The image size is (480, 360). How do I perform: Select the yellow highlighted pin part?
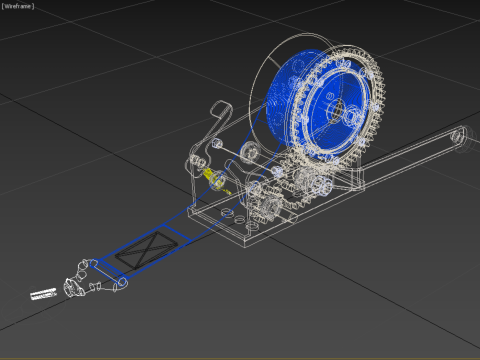point(216,181)
